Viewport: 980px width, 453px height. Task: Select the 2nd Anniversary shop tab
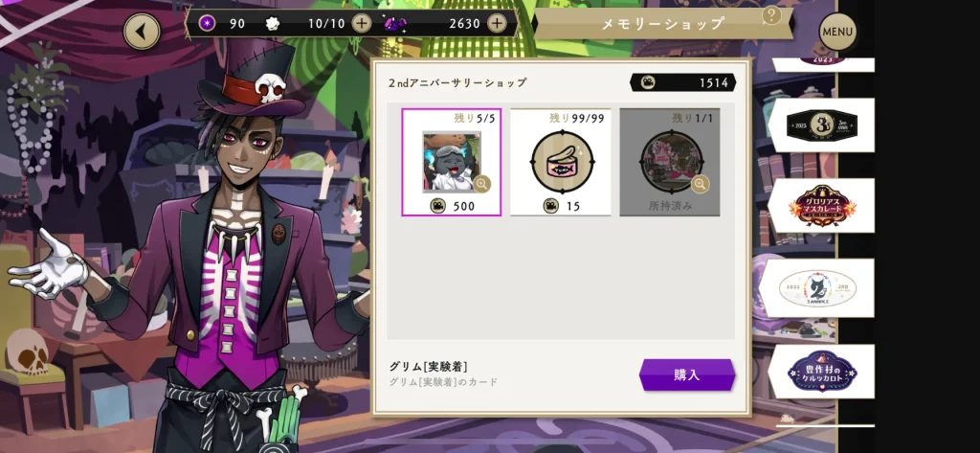[820, 288]
